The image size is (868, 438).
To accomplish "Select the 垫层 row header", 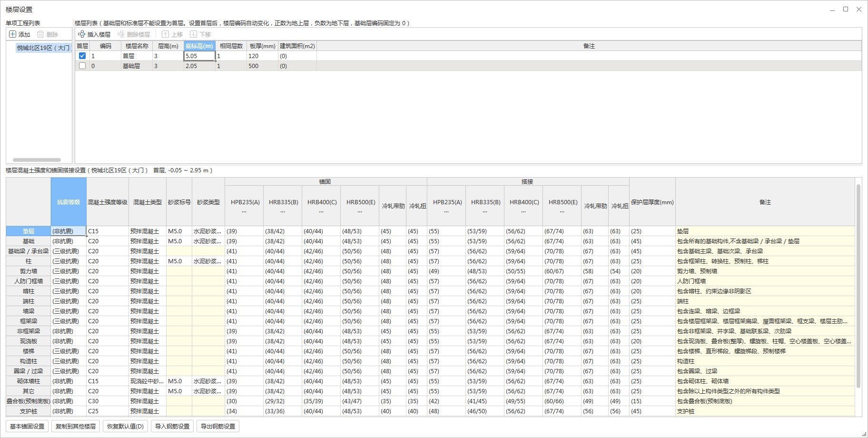I will [29, 231].
